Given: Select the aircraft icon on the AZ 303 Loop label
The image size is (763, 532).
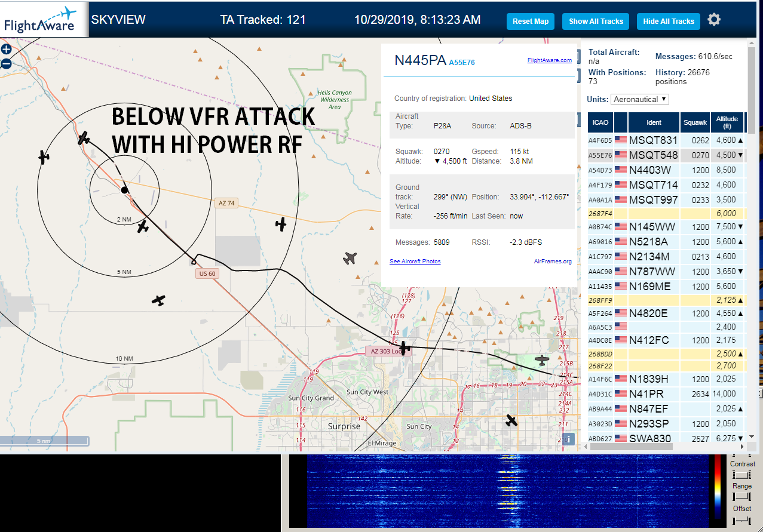Looking at the screenshot, I should click(x=405, y=347).
